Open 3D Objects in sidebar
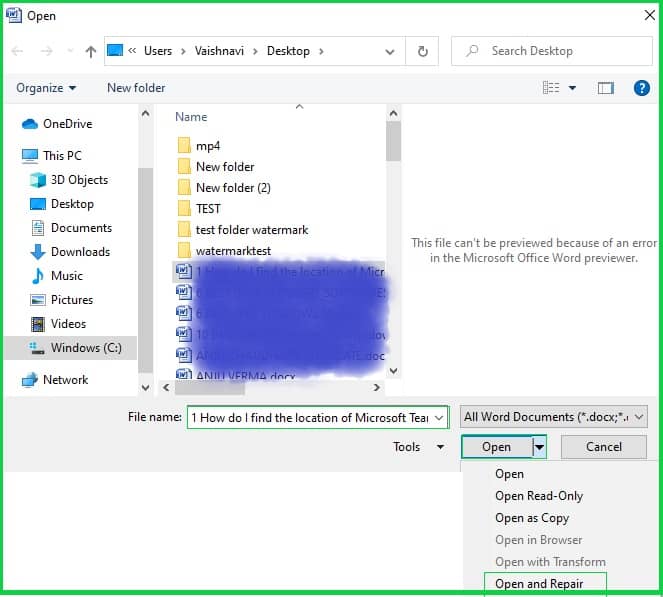The height and width of the screenshot is (597, 663). click(x=79, y=180)
